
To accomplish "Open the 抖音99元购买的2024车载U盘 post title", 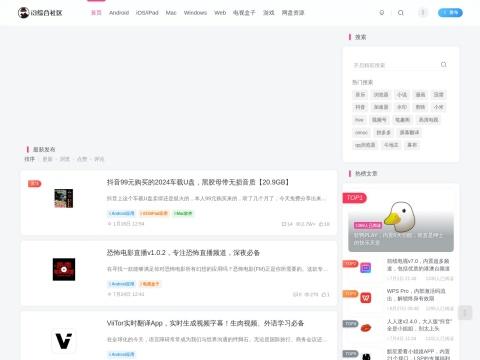I will click(x=198, y=182).
